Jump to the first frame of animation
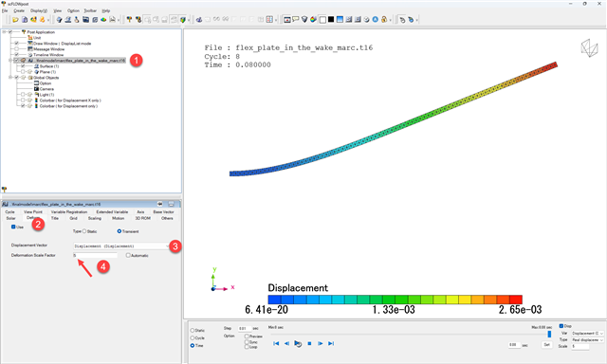 pyautogui.click(x=276, y=343)
